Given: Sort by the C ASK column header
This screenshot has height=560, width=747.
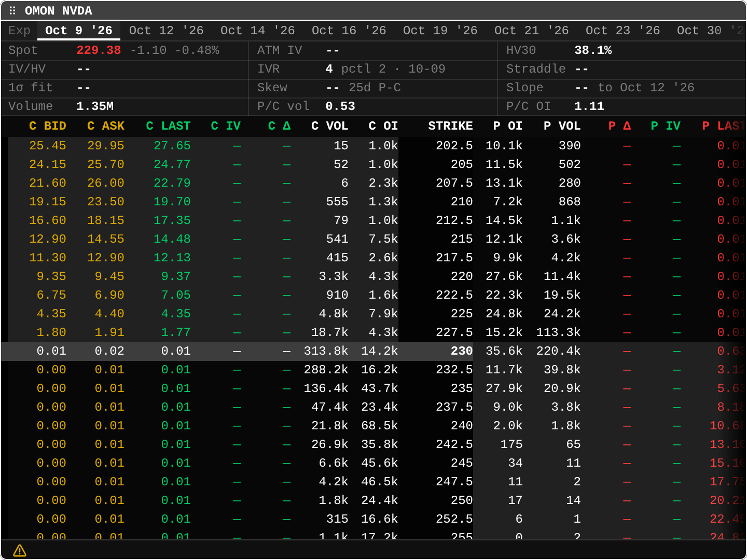Looking at the screenshot, I should pyautogui.click(x=106, y=126).
